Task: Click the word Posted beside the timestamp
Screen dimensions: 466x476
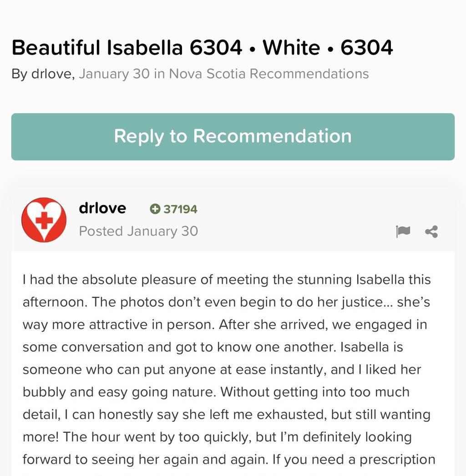Action: 101,231
